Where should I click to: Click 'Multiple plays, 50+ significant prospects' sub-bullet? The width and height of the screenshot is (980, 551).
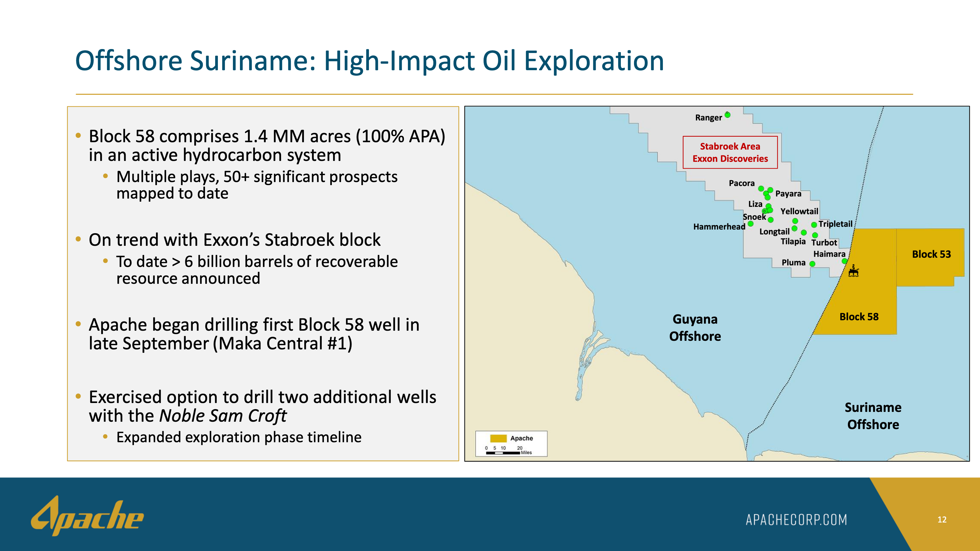pyautogui.click(x=257, y=185)
